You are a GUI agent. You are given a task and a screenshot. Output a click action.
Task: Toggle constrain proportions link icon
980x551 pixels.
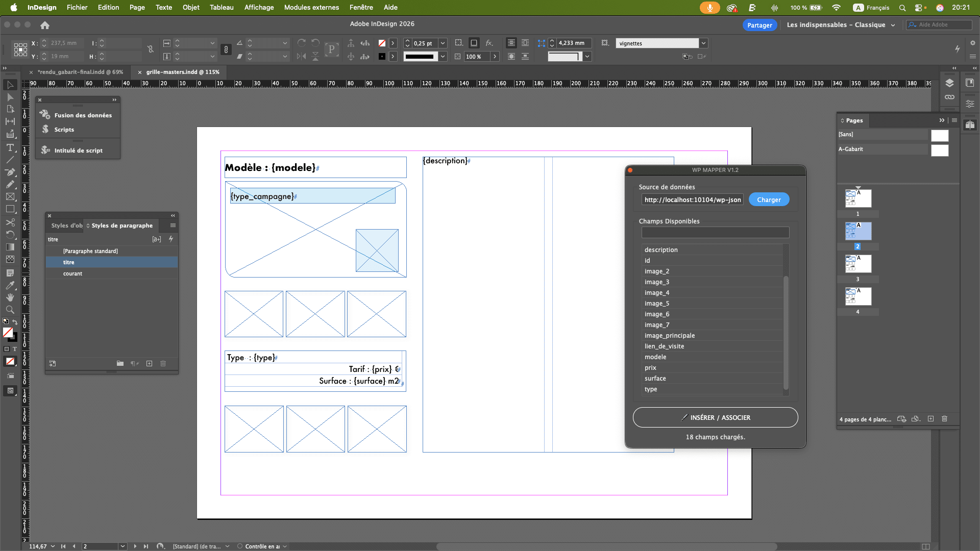[151, 49]
